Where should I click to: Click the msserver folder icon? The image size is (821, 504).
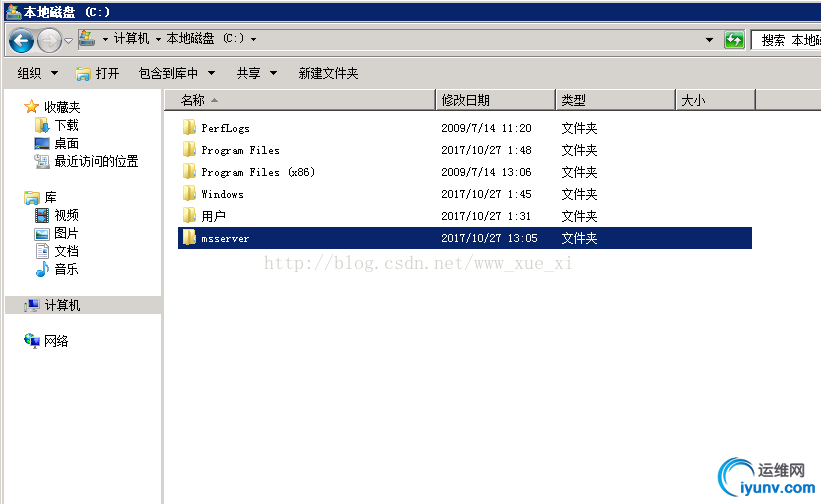point(189,238)
